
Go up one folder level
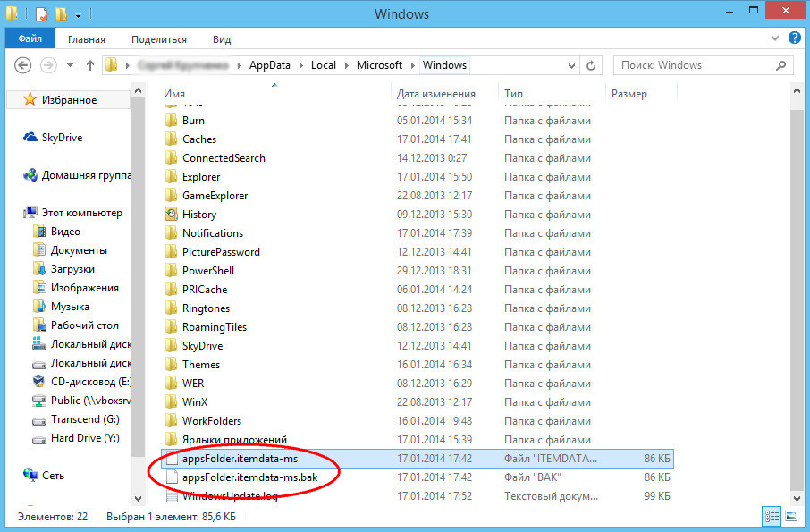(x=90, y=65)
